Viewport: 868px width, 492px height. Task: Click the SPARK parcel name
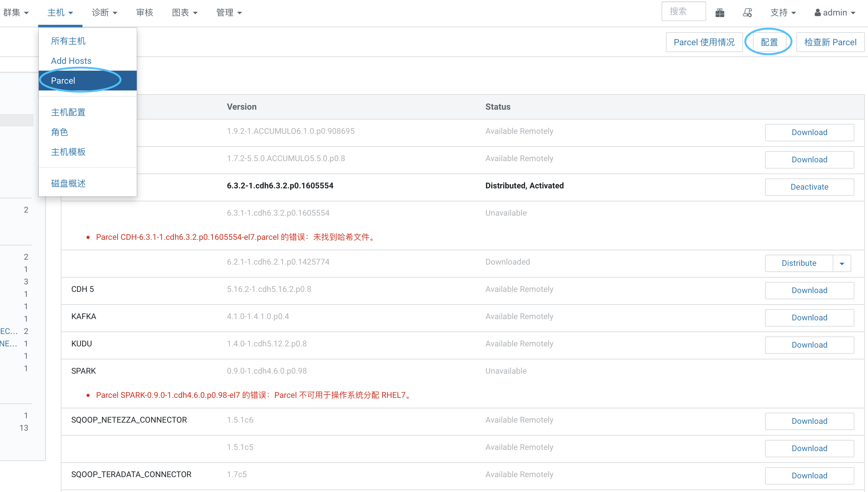tap(83, 371)
